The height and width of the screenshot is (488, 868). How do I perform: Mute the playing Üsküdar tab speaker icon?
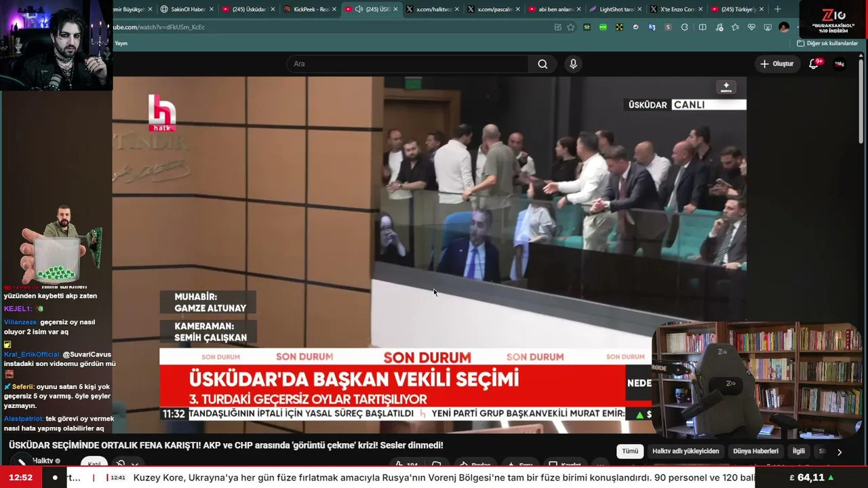(x=359, y=9)
